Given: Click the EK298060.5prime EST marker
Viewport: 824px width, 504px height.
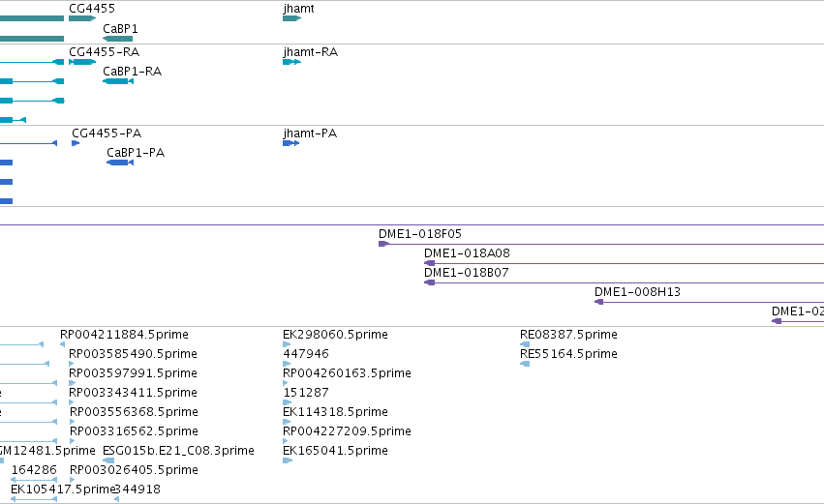Looking at the screenshot, I should click(287, 344).
